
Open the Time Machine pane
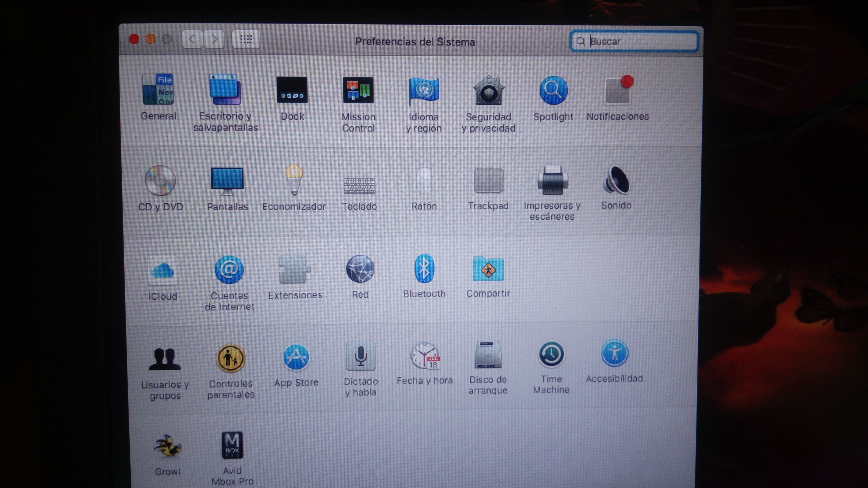coord(551,355)
